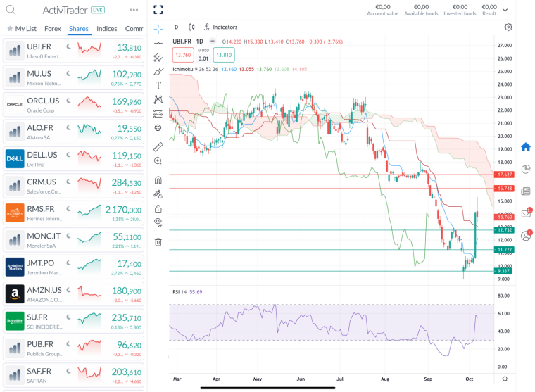Viewport: 535px width, 392px height.
Task: Toggle hide all drawings eye icon
Action: [x=158, y=222]
